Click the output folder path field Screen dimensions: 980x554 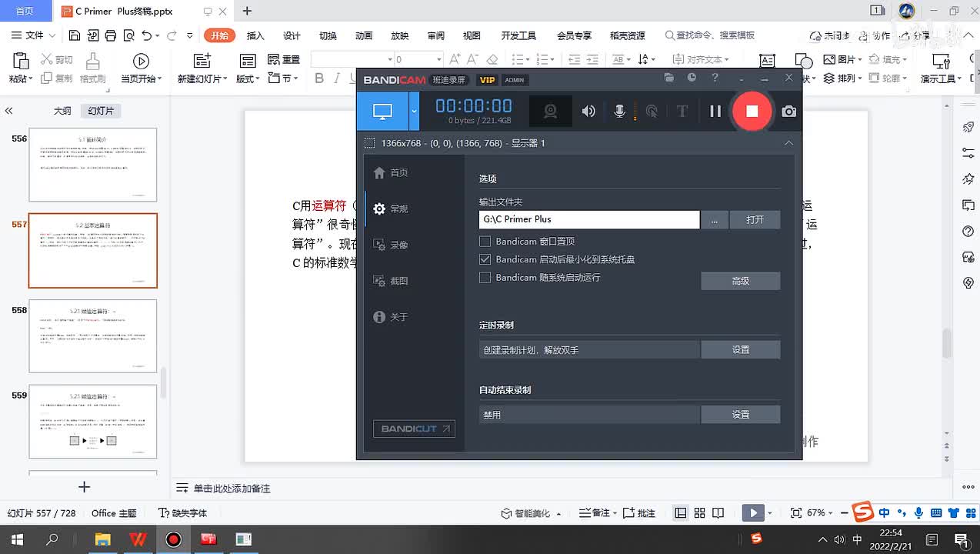click(x=589, y=219)
